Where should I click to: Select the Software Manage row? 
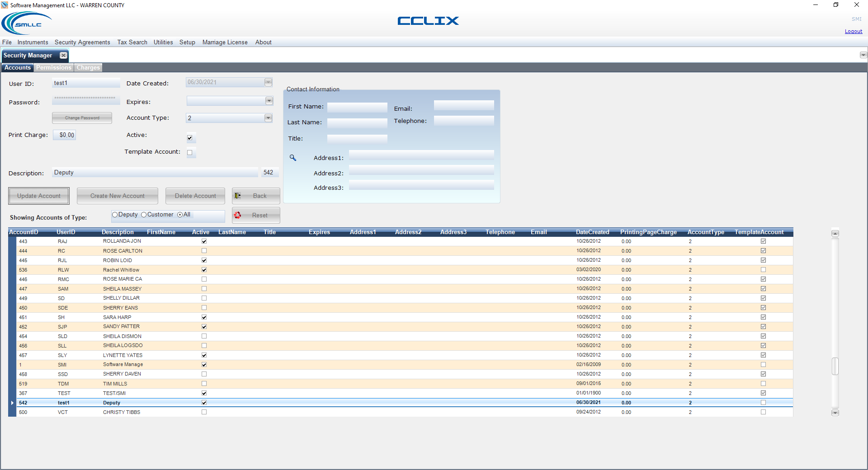[405, 365]
